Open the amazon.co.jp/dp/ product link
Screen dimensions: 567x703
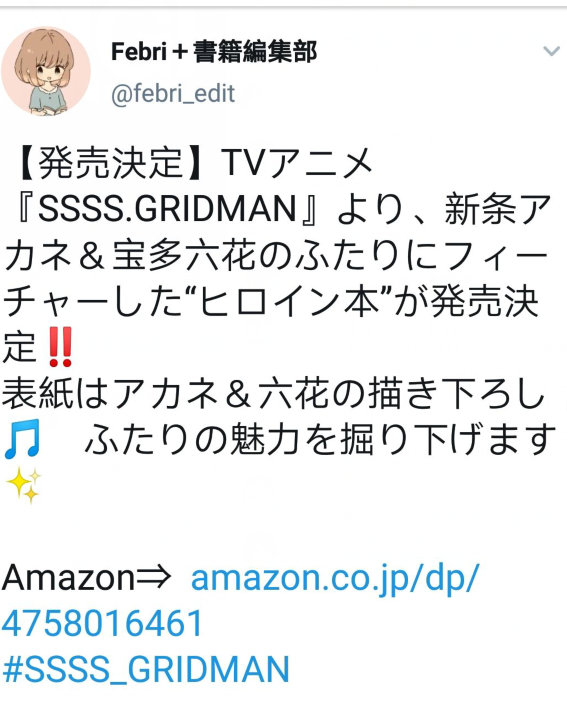tap(335, 578)
